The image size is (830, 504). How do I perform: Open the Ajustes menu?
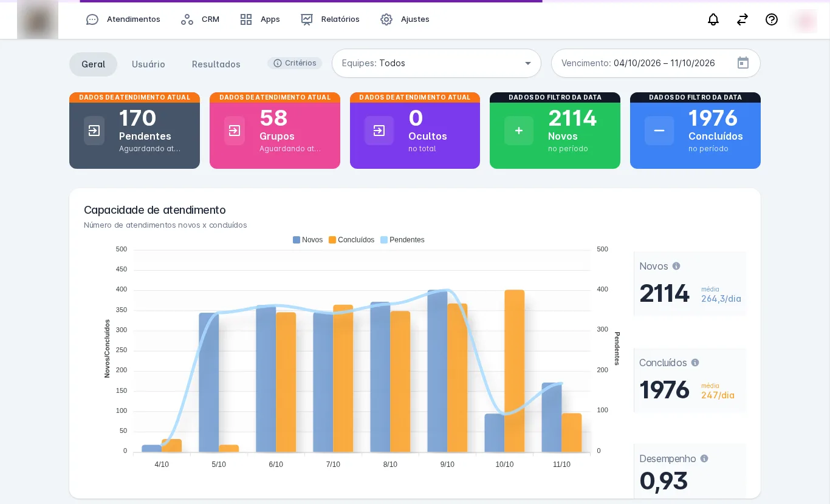pos(405,19)
